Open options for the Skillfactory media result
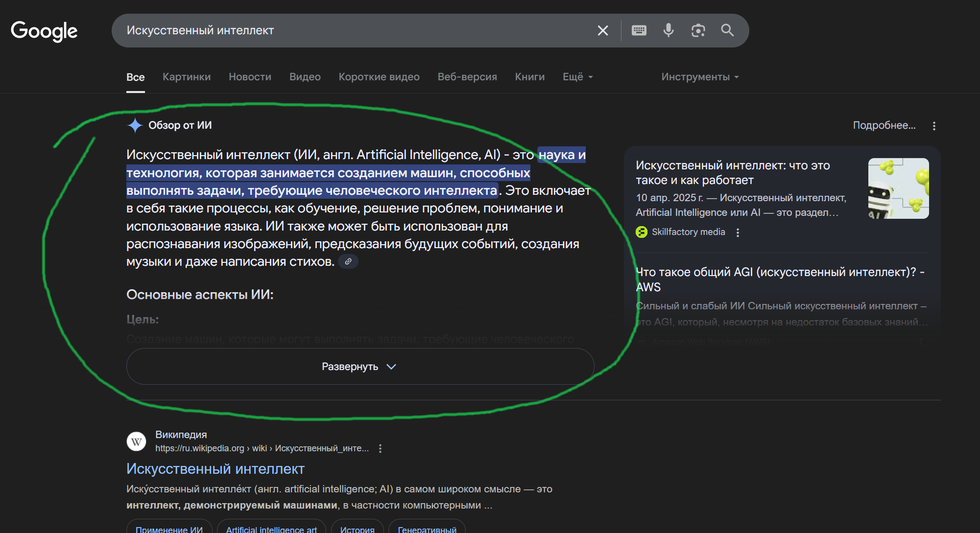Screen dimensions: 980x533 (738, 233)
